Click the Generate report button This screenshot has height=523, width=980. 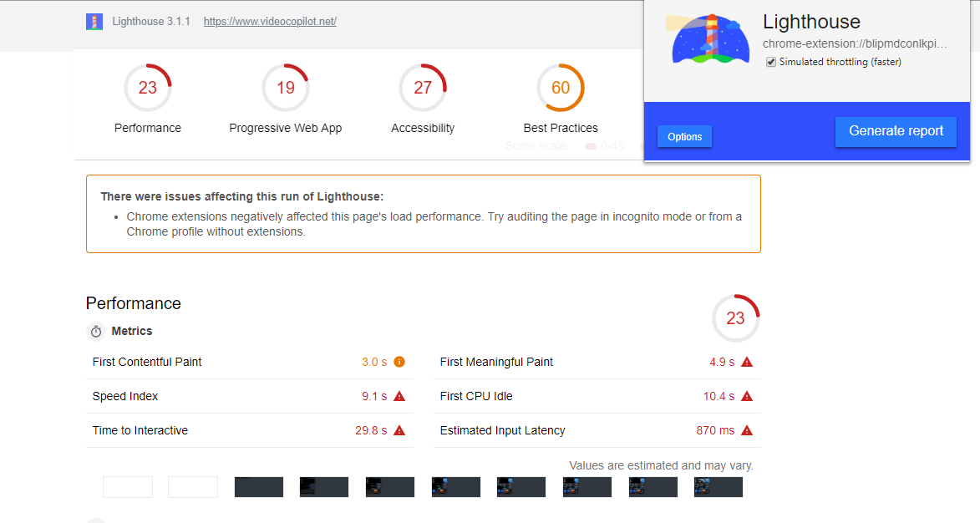coord(896,131)
